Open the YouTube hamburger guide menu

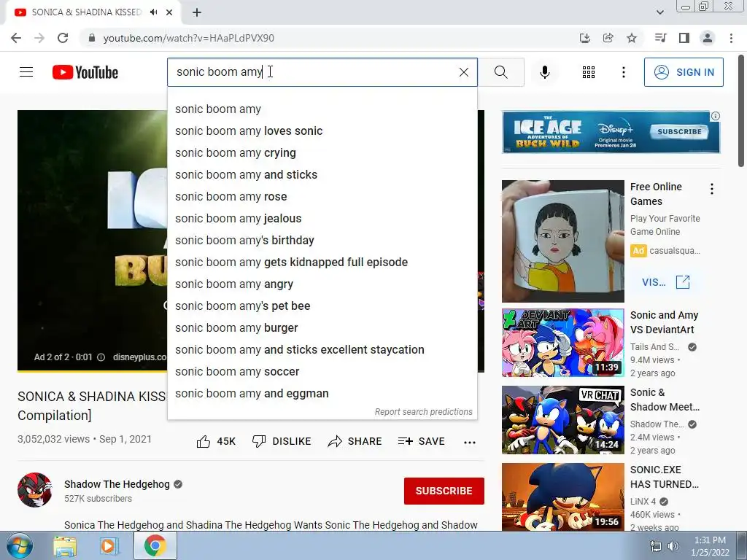pyautogui.click(x=26, y=72)
